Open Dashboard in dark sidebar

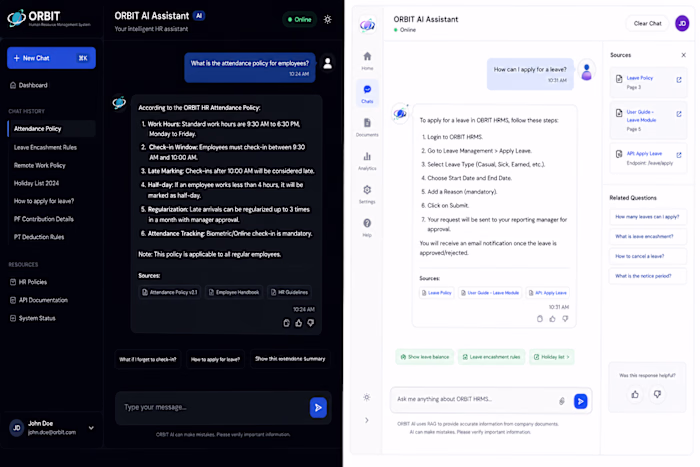(29, 85)
